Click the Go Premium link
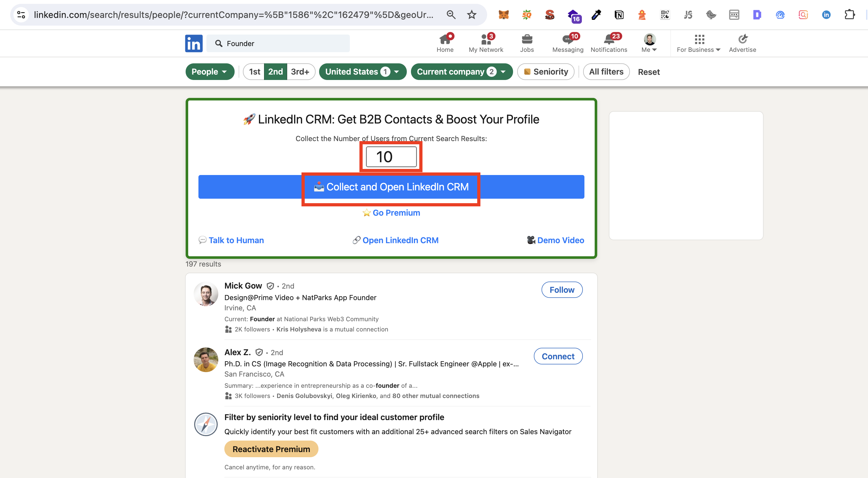The height and width of the screenshot is (478, 868). (391, 213)
